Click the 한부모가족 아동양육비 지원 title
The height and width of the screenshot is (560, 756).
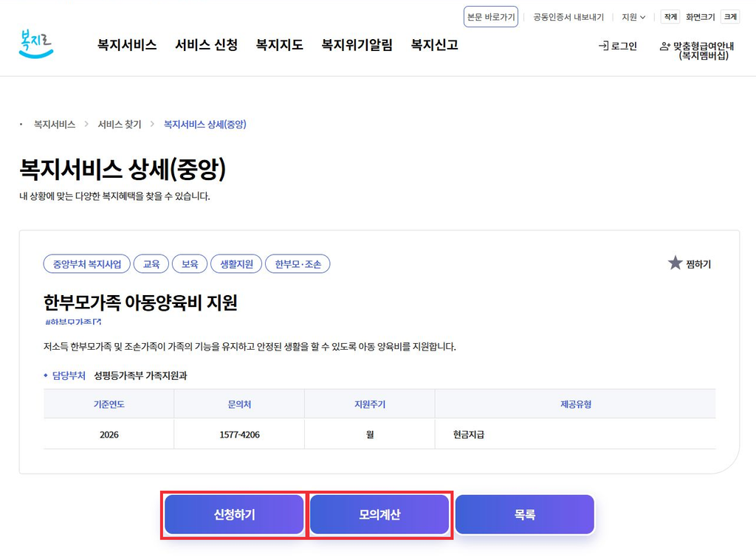coord(140,303)
